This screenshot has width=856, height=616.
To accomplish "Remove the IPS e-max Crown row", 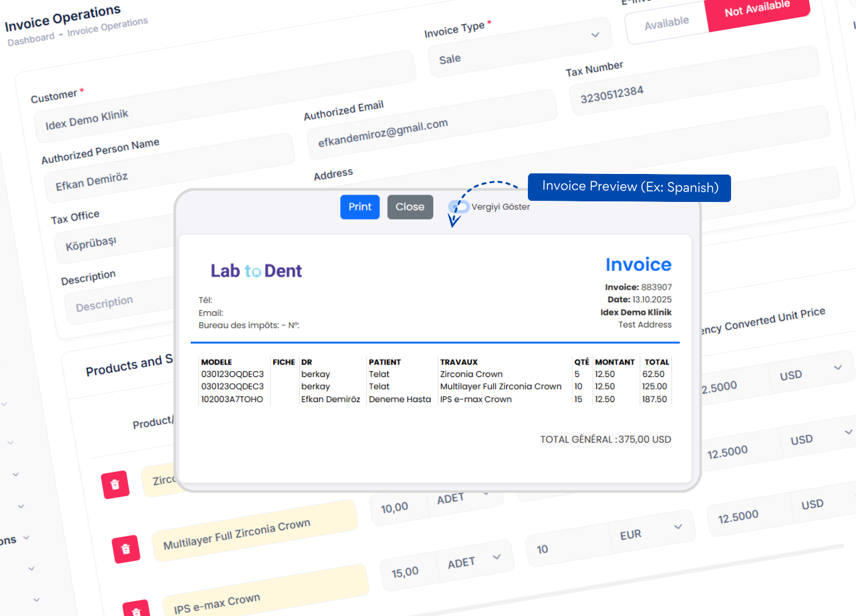I will [136, 610].
